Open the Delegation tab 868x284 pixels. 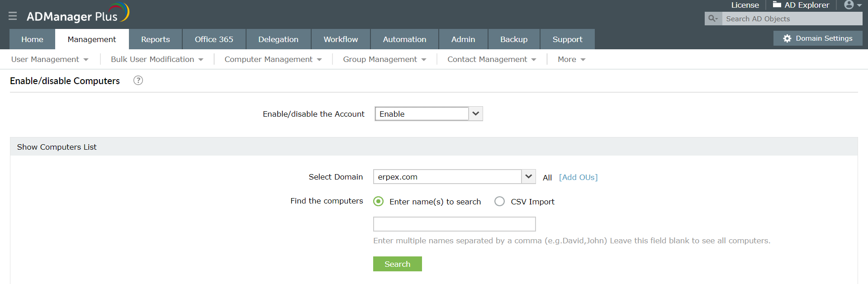278,39
